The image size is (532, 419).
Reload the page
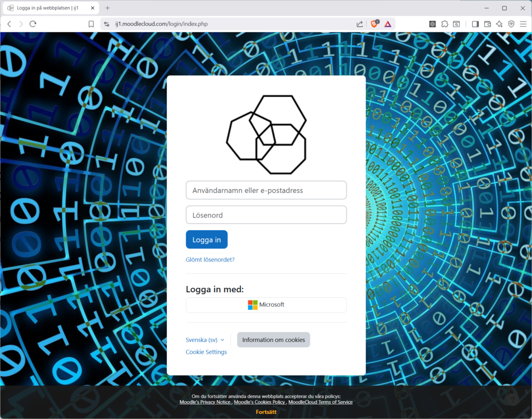(x=33, y=24)
